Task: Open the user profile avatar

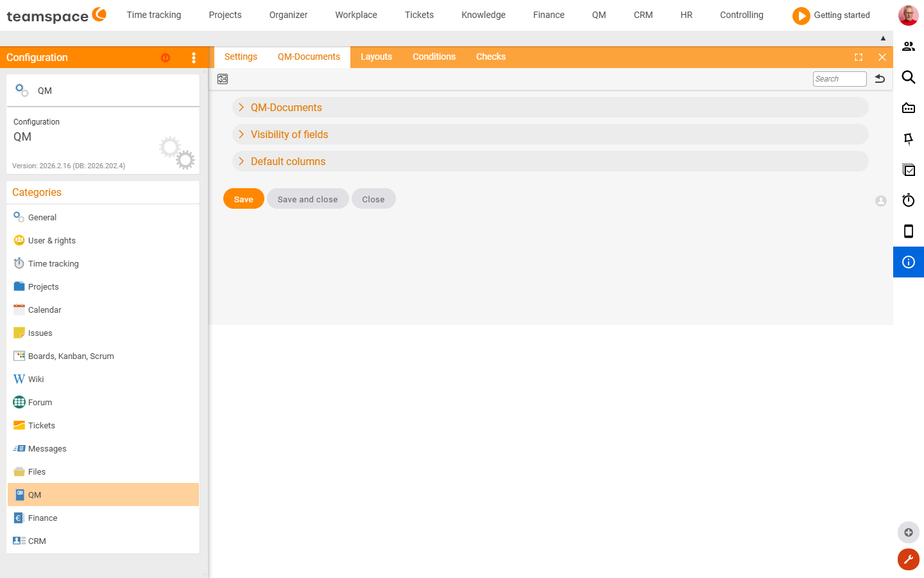Action: tap(908, 15)
